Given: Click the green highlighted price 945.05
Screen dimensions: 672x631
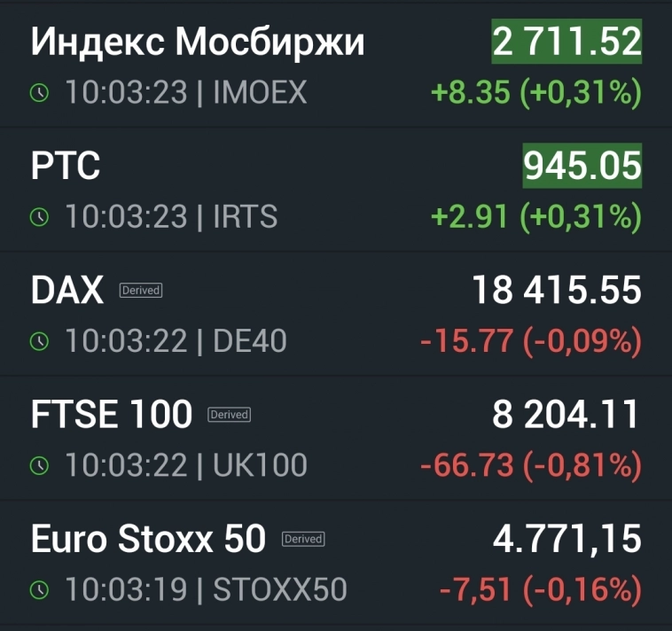Looking at the screenshot, I should pyautogui.click(x=582, y=166).
